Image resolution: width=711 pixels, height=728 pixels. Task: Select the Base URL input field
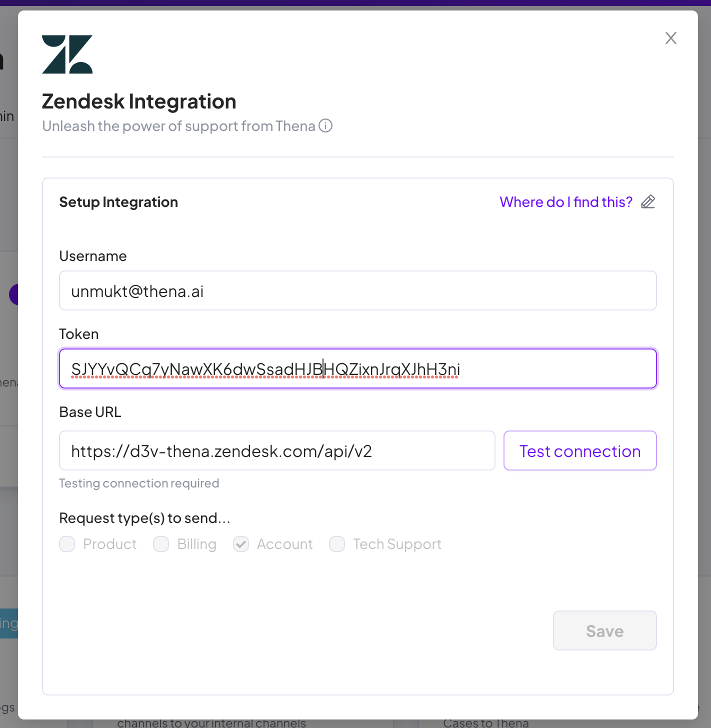277,450
